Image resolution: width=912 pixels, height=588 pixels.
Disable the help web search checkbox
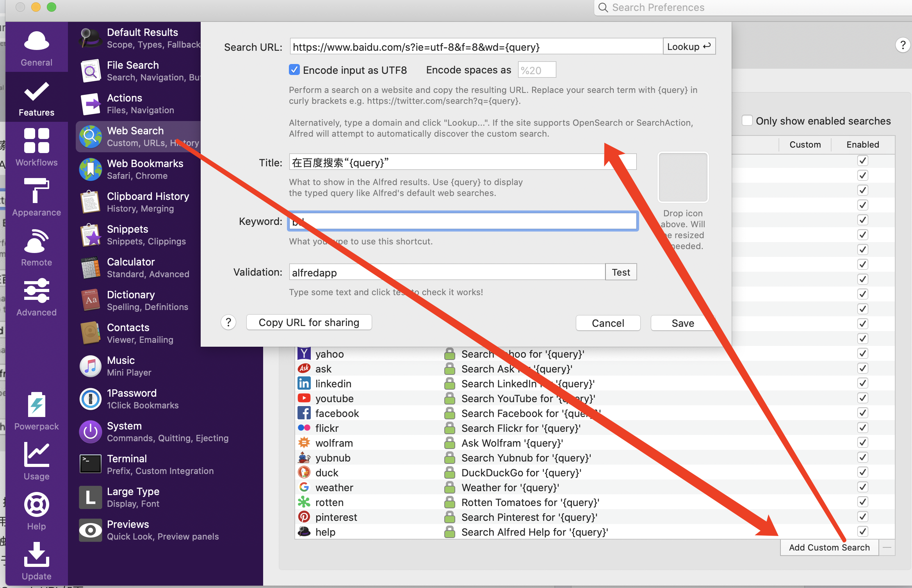[x=862, y=532]
